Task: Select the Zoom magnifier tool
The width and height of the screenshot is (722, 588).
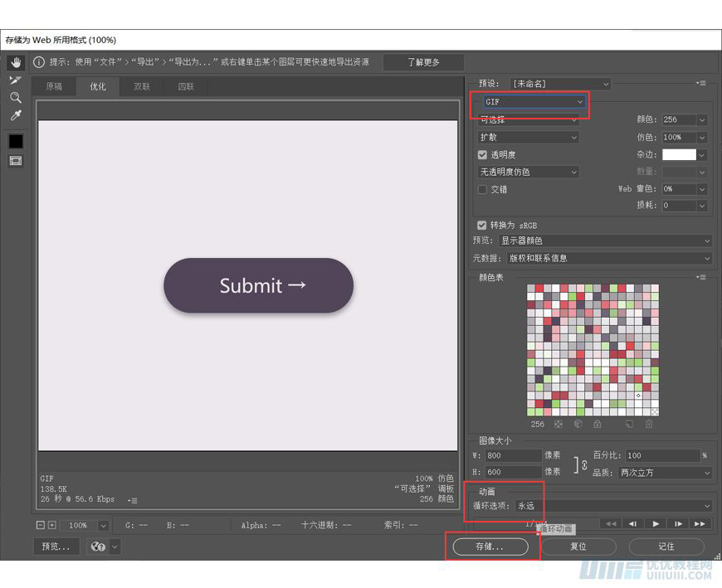Action: (x=15, y=98)
